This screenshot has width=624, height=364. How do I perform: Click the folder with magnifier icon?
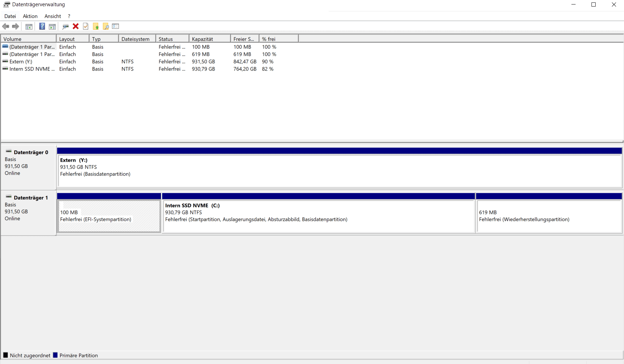tap(106, 26)
